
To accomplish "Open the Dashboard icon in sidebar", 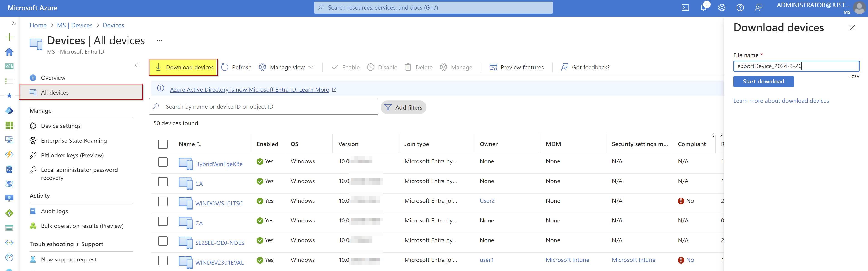I will coord(10,66).
